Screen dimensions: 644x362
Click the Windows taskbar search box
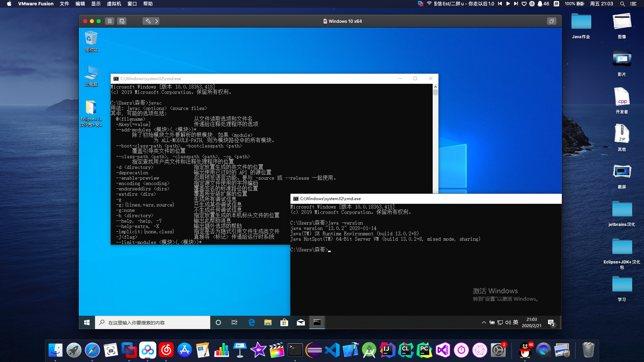click(x=153, y=322)
